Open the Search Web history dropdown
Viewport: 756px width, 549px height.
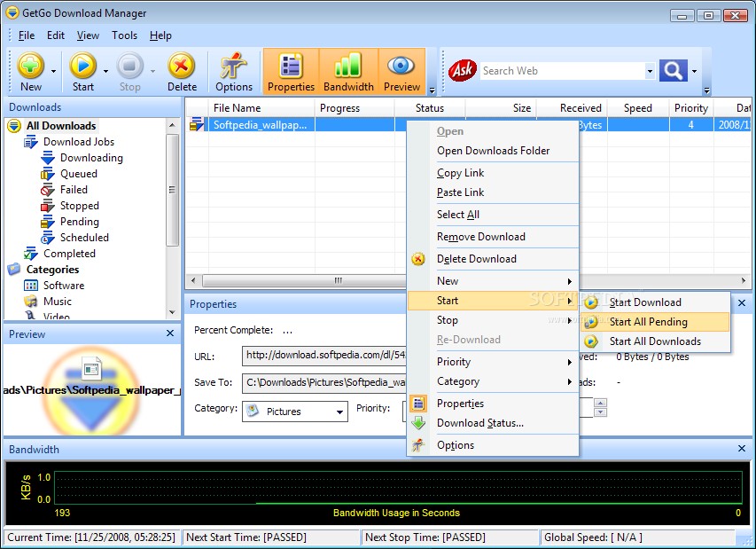(650, 72)
